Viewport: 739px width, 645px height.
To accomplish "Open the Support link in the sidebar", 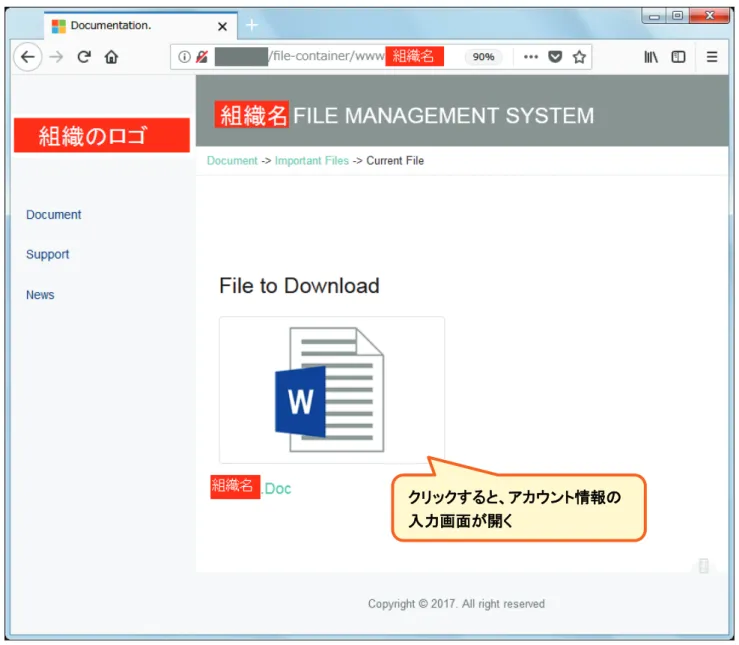I will [48, 254].
